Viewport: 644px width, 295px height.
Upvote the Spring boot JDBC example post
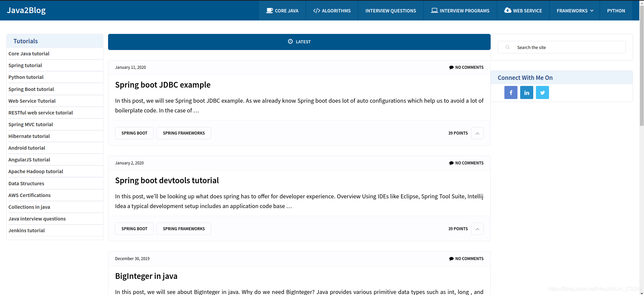477,133
